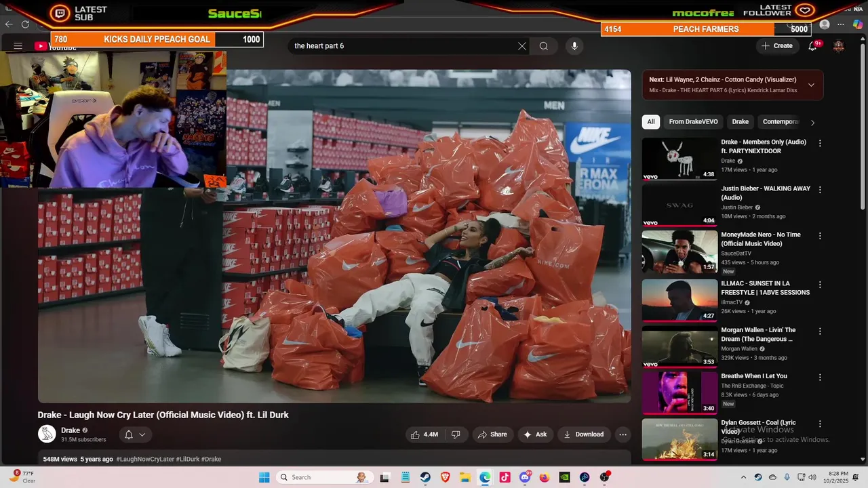Viewport: 868px width, 488px height.
Task: Dislike the video with thumbs down
Action: [456, 434]
